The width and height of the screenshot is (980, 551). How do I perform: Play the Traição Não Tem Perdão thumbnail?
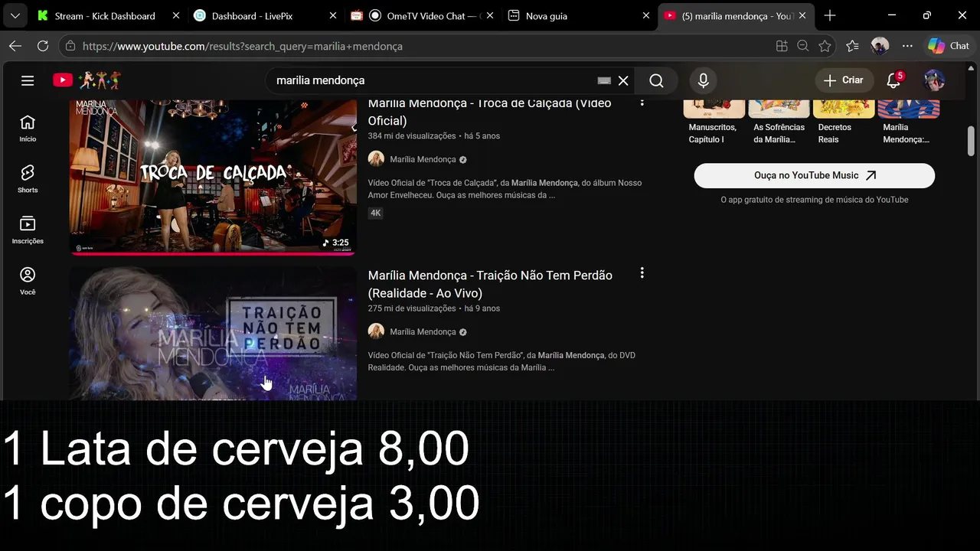pos(213,334)
